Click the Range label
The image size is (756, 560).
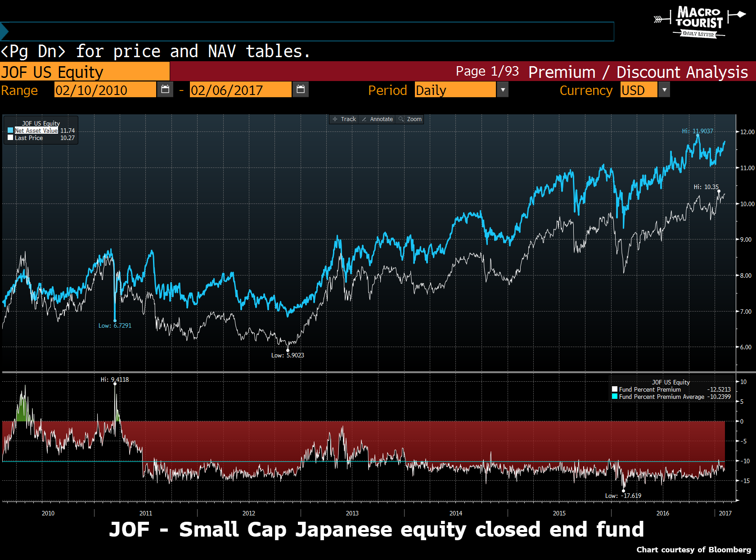coord(19,90)
